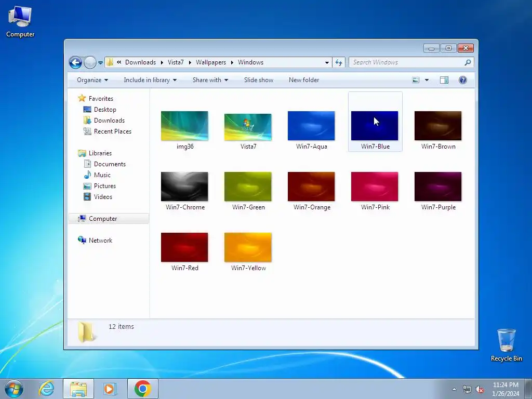Select Vista7 in the address breadcrumb
532x399 pixels.
176,62
